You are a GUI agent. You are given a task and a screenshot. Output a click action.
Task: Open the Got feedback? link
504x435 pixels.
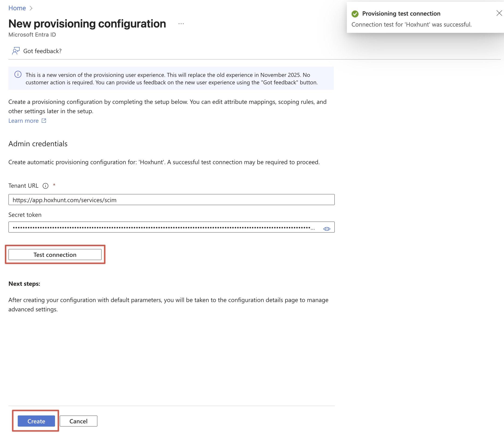point(42,51)
